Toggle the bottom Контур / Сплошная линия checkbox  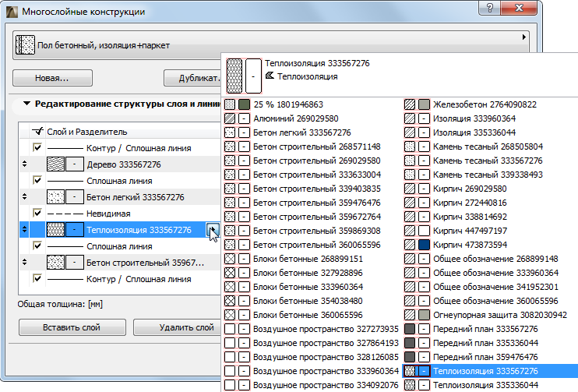[x=37, y=278]
